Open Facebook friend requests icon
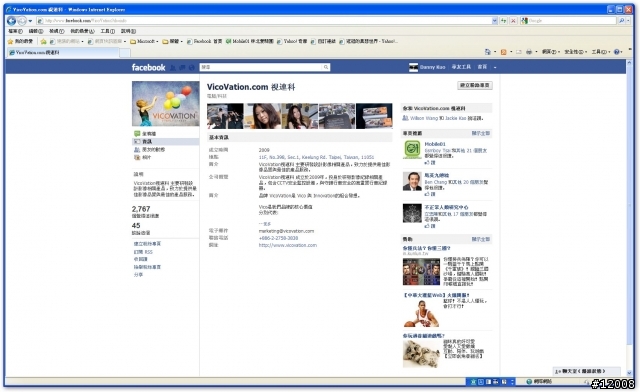Screen dimensions: 640x392 [x=173, y=67]
